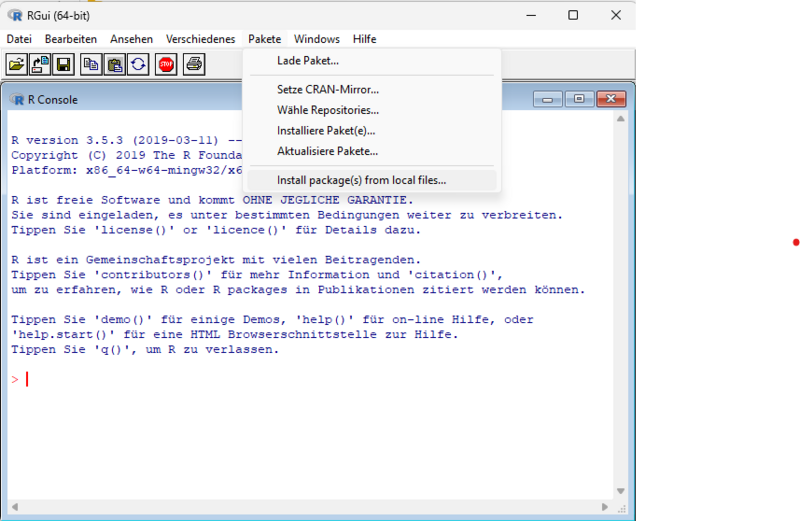This screenshot has width=800, height=521.
Task: Click 'Installiere Paket(e)...' menu entry
Action: tap(326, 131)
